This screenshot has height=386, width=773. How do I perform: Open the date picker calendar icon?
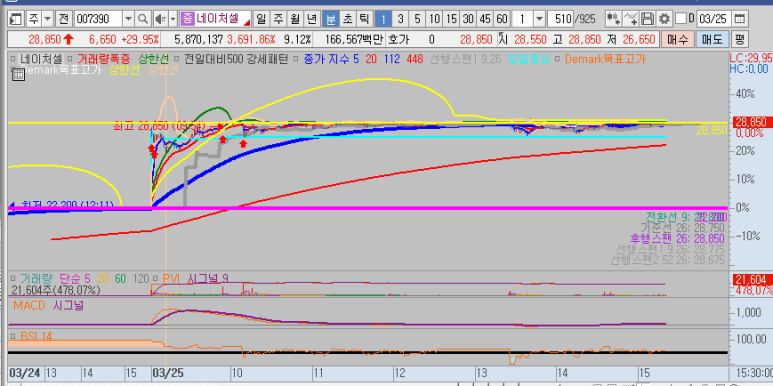coord(739,19)
